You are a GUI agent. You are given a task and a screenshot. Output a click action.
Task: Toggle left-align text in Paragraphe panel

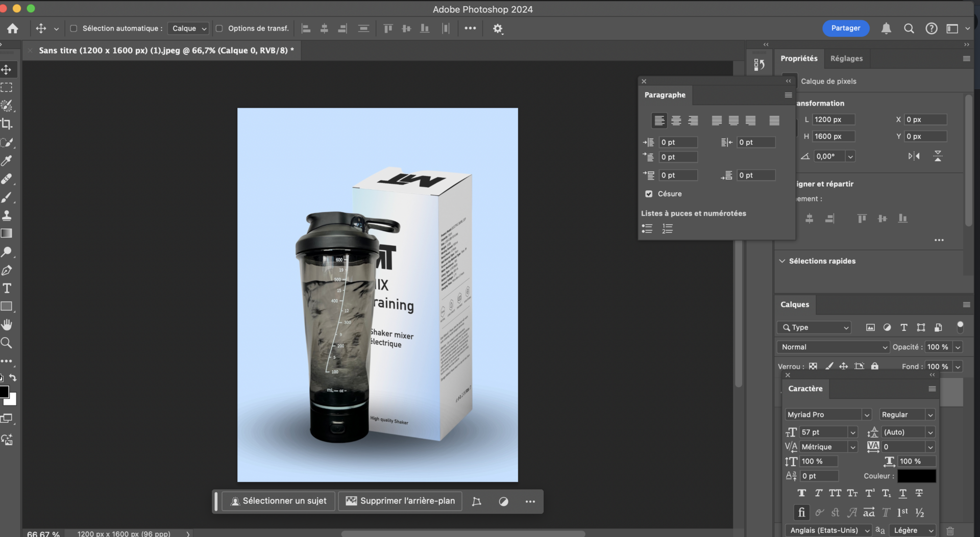pyautogui.click(x=659, y=120)
